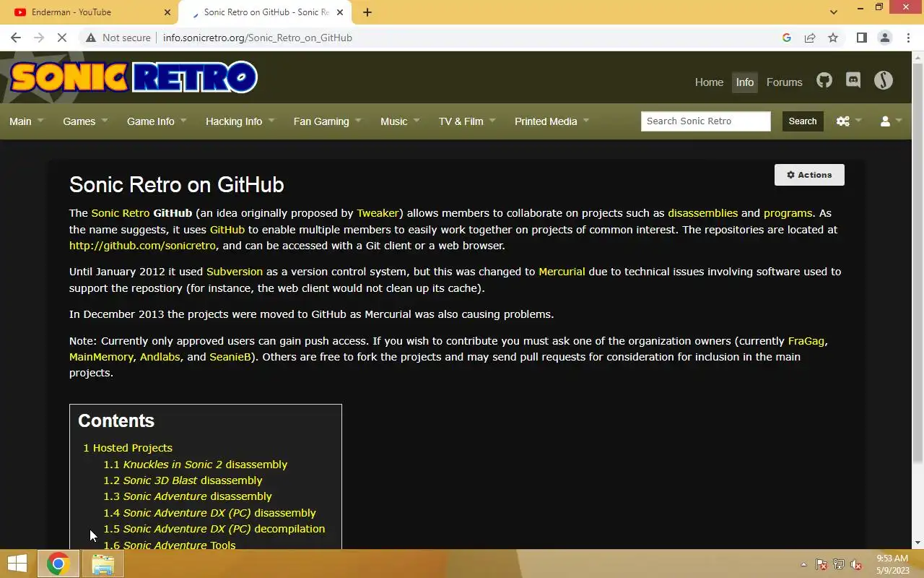The image size is (924, 578).
Task: Open the user account icon menu
Action: click(x=891, y=121)
